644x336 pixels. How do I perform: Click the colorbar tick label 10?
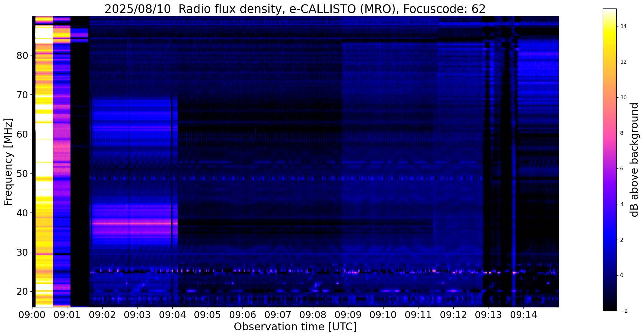(x=623, y=98)
